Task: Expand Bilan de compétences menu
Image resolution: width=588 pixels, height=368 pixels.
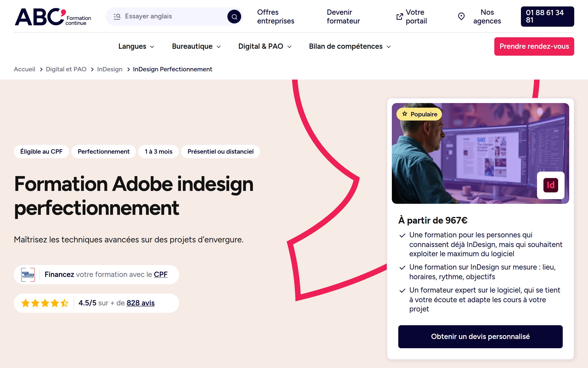Action: point(350,46)
